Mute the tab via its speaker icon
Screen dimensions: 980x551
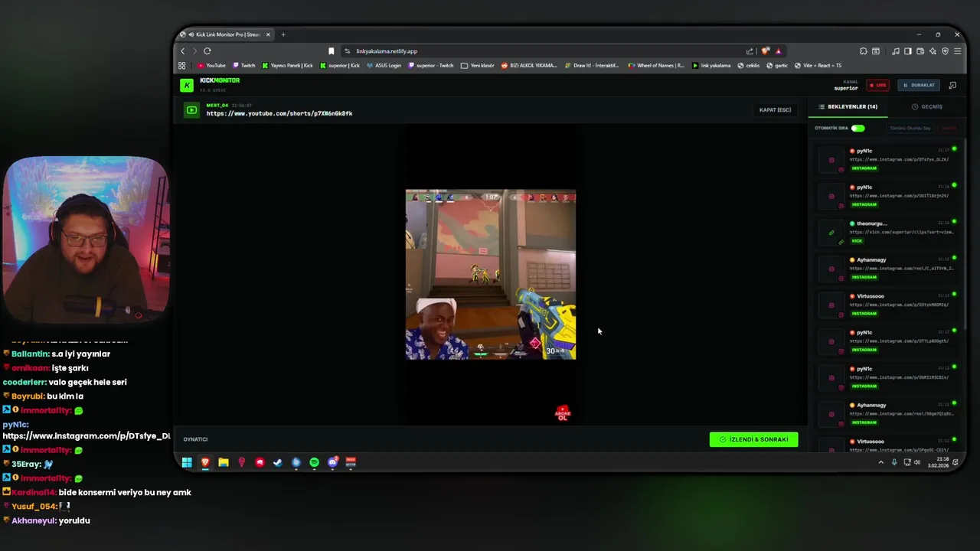tap(191, 34)
